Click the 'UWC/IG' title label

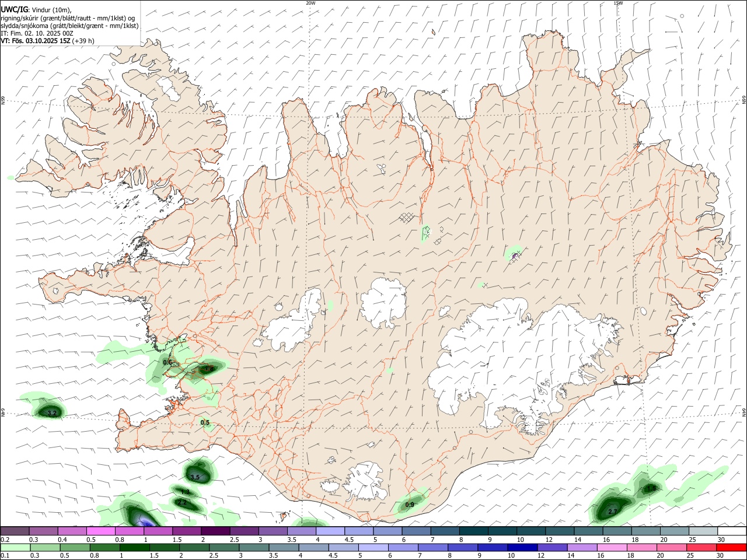[14, 10]
